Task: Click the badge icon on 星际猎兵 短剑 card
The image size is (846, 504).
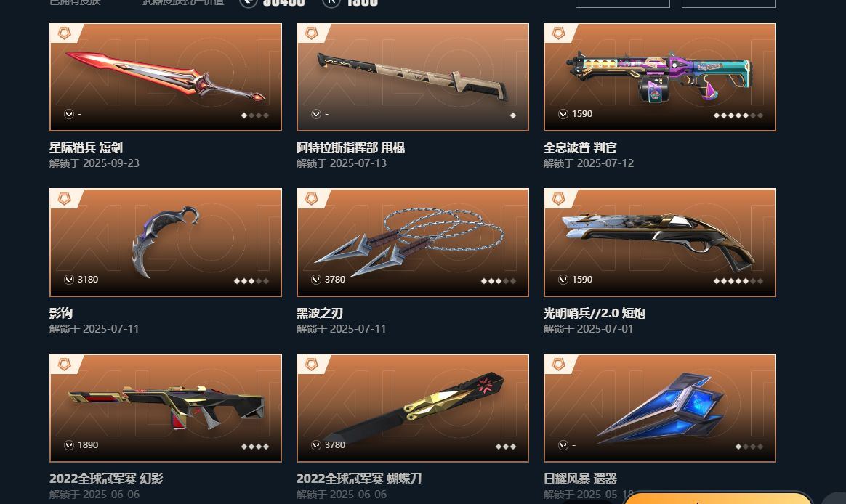Action: coord(64,33)
